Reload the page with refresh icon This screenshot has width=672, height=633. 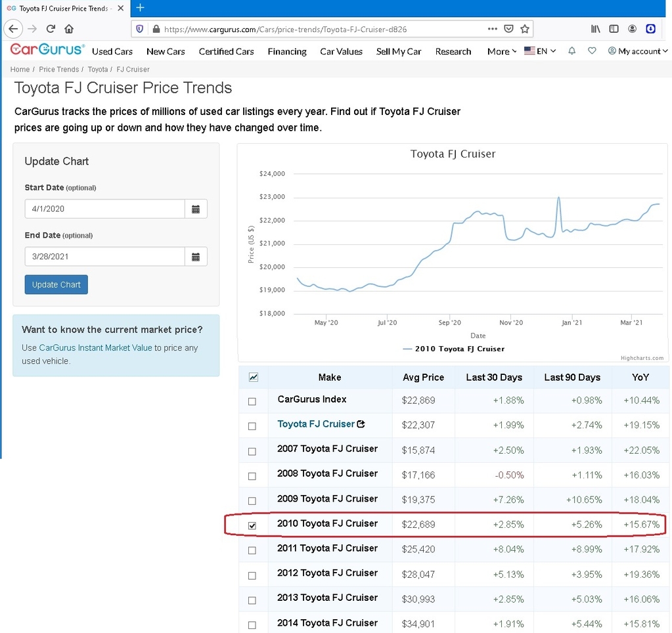click(x=51, y=29)
